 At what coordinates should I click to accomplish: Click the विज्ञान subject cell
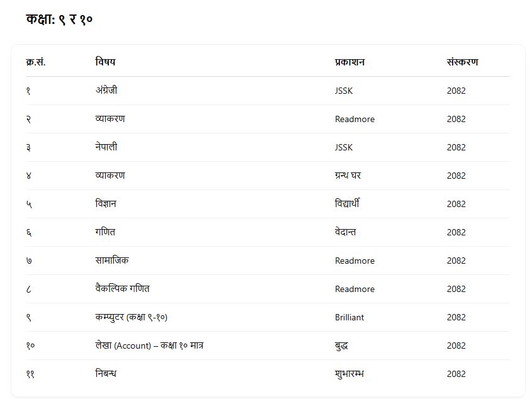coord(106,204)
